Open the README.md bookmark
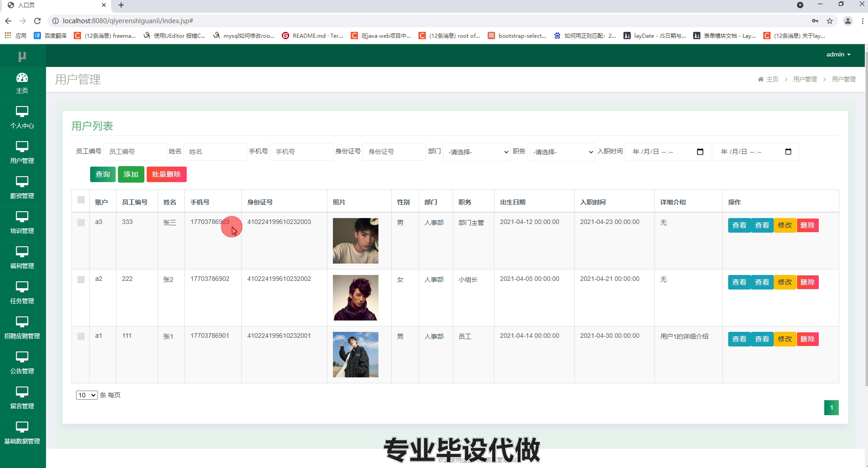Screen dimensions: 868x468 click(x=312, y=36)
